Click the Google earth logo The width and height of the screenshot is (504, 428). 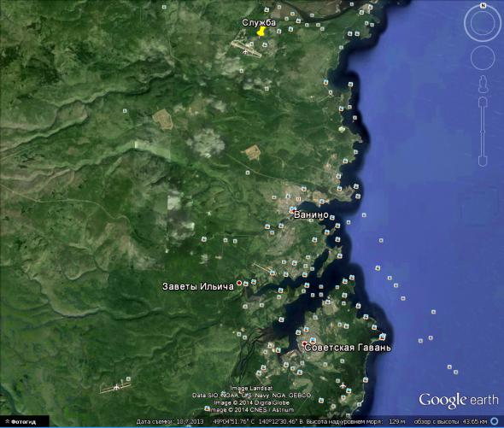click(459, 401)
